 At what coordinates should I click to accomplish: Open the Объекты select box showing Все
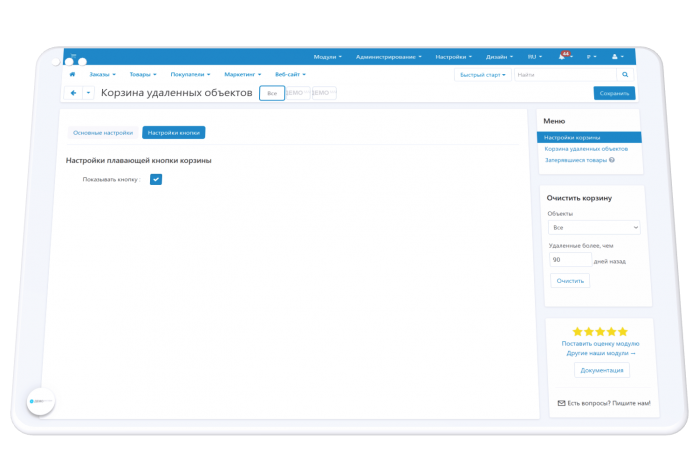594,228
